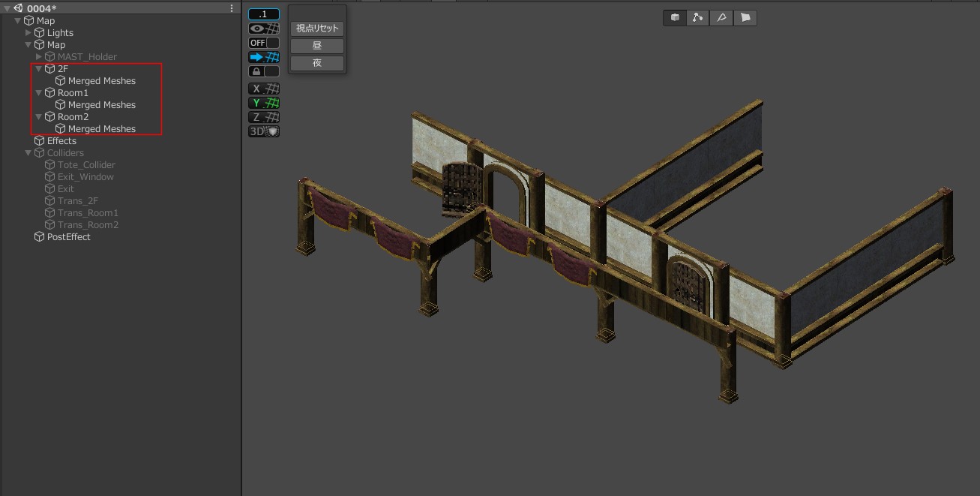The height and width of the screenshot is (496, 980).
Task: Toggle the OFF snapping switch
Action: (264, 43)
